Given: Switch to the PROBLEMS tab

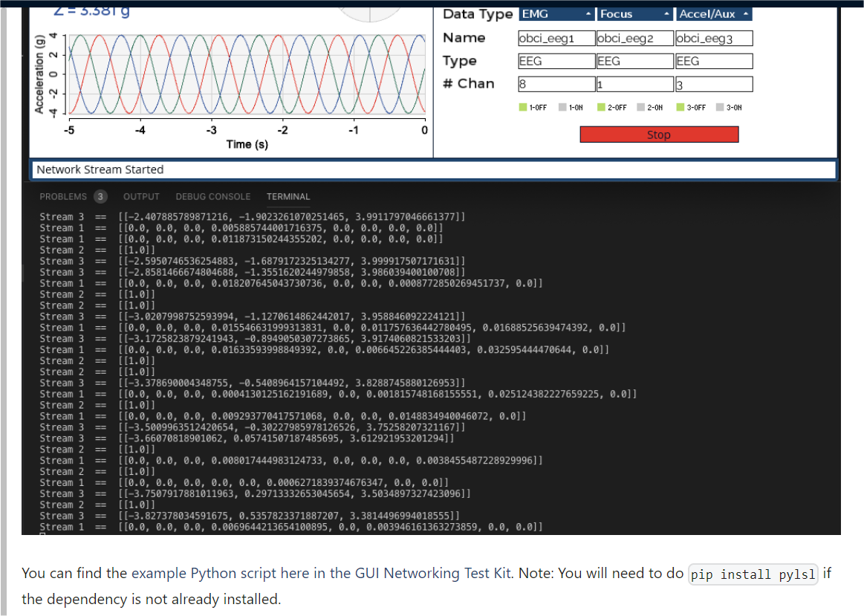Looking at the screenshot, I should coord(64,196).
